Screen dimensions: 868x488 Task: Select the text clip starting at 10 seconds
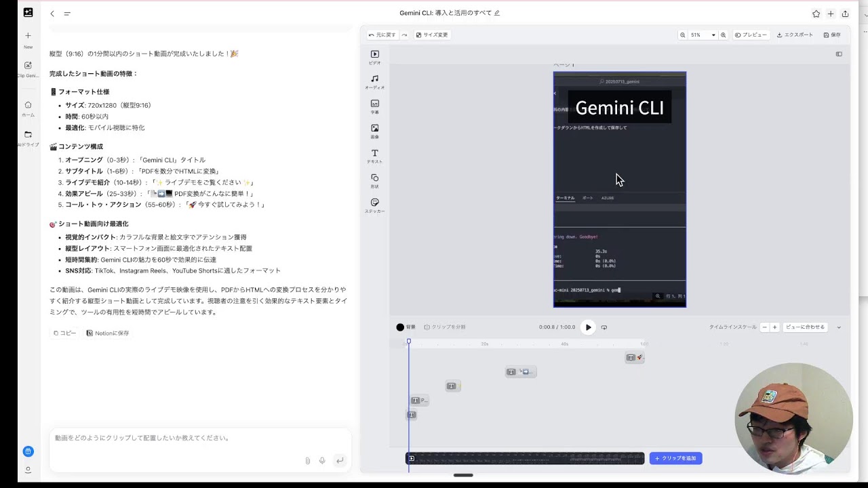coord(452,386)
